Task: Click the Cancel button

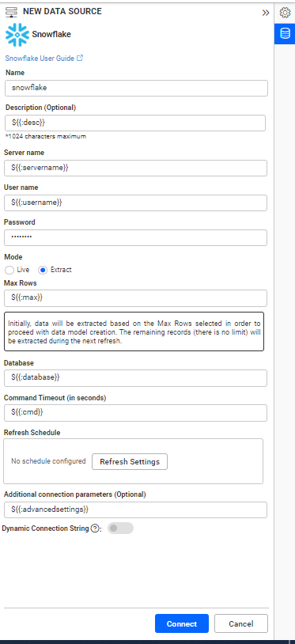Action: [241, 623]
